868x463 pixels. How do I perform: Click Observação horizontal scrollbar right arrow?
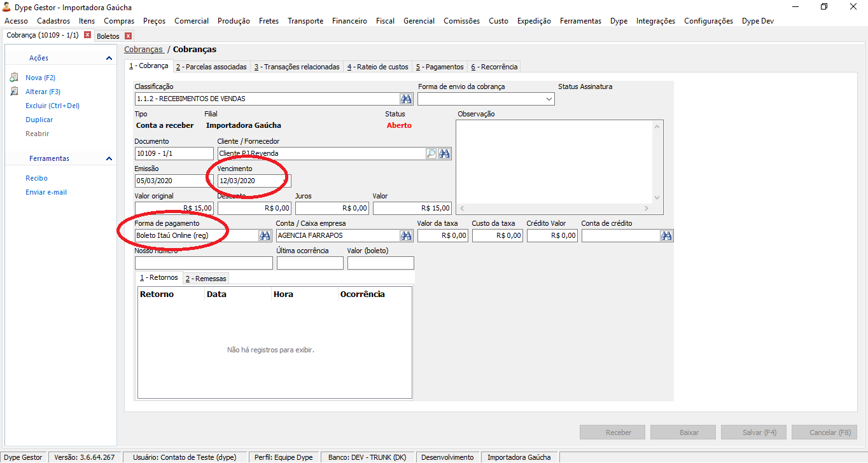coord(647,209)
